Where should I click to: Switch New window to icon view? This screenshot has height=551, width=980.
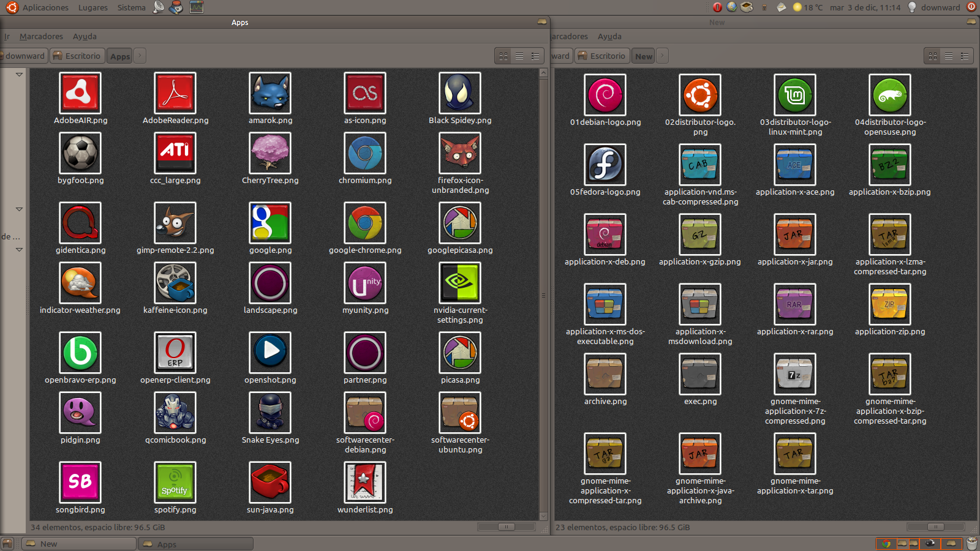click(933, 56)
